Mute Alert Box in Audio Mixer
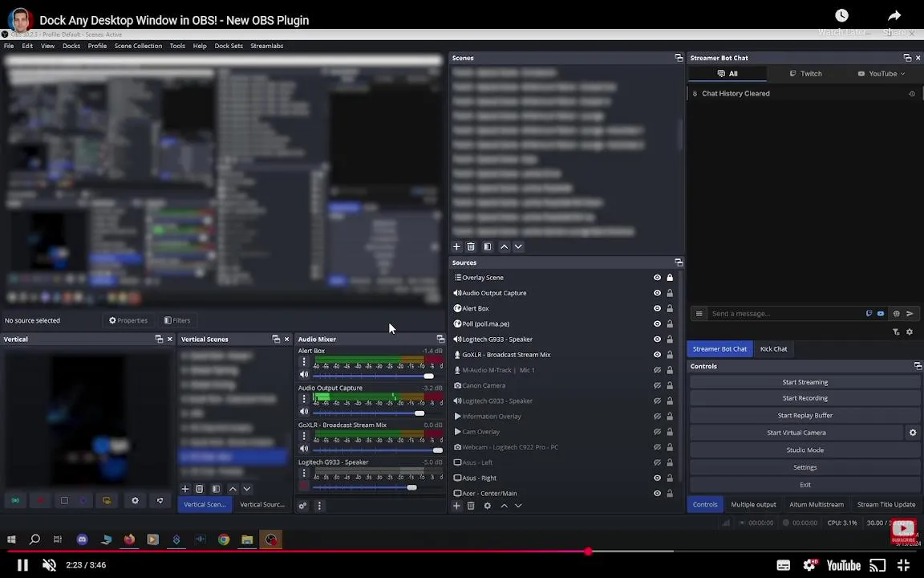Image resolution: width=924 pixels, height=578 pixels. tap(304, 375)
